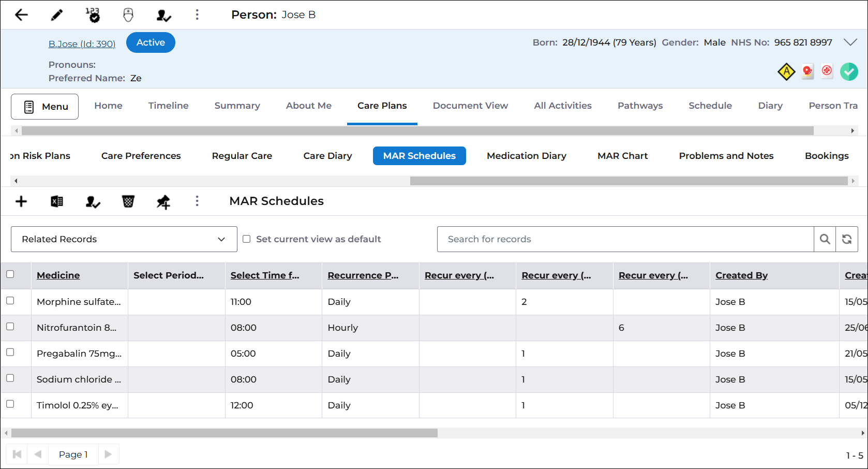868x469 pixels.
Task: Open the About Me tab
Action: tap(309, 106)
